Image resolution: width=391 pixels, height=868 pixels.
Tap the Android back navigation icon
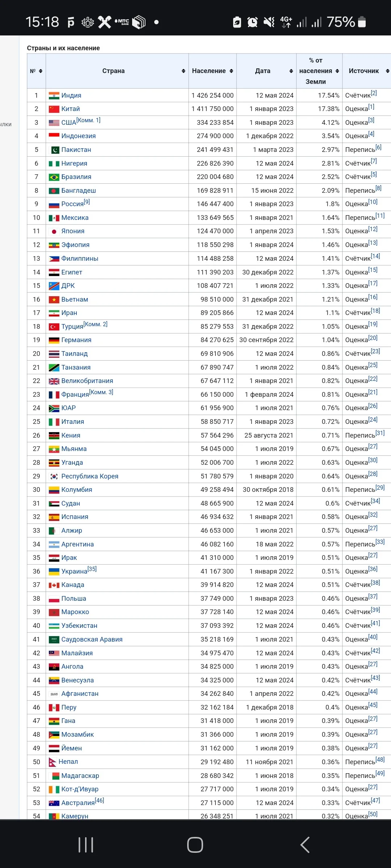pos(305,845)
